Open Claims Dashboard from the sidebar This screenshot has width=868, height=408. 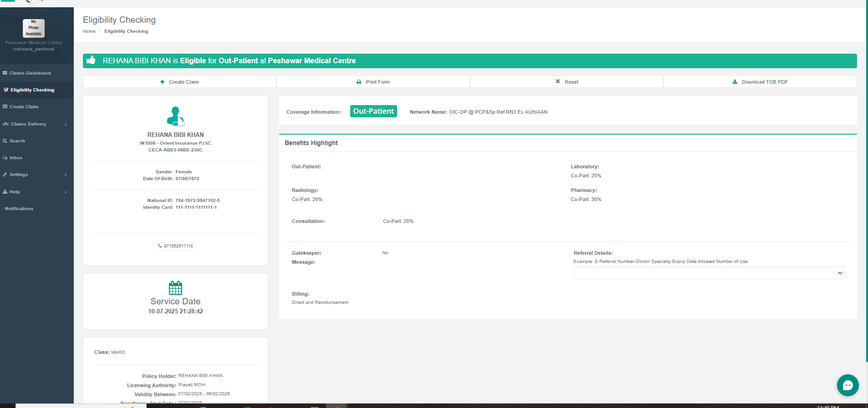(30, 73)
